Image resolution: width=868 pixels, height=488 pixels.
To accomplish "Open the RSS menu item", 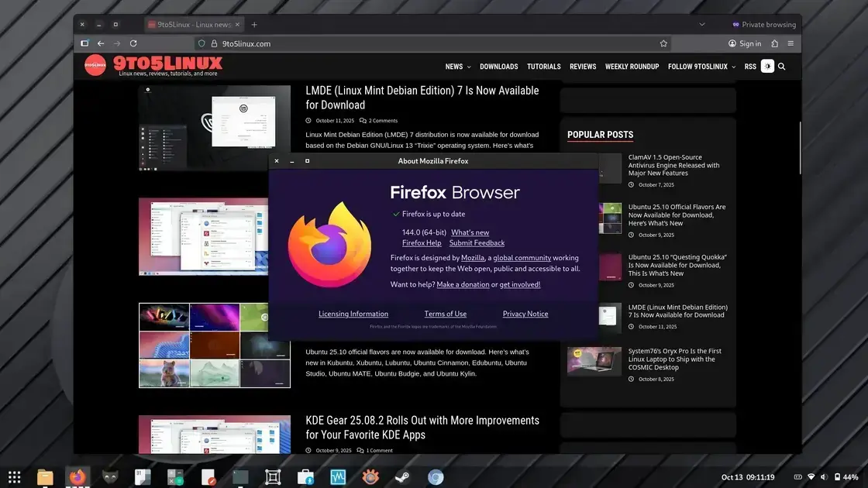I will (750, 67).
